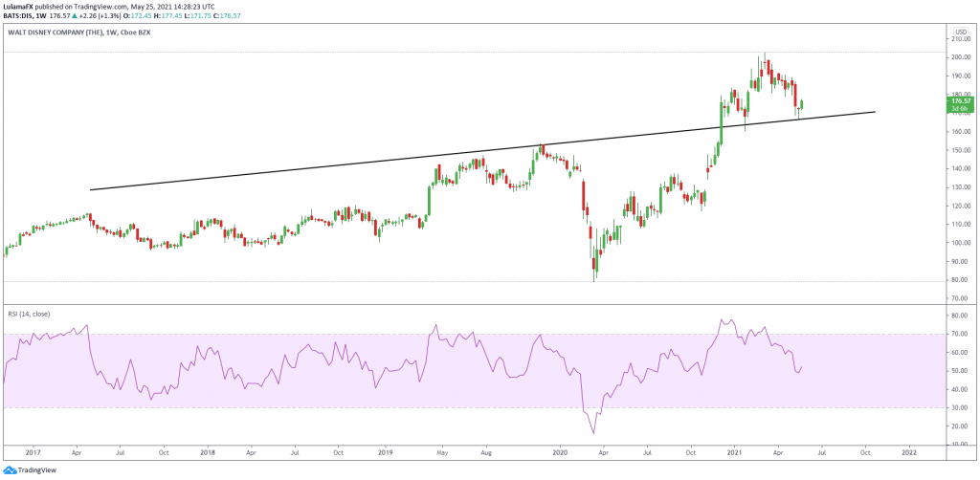Click the 'BATS:DIS, 1W' symbol text in header
This screenshot has width=980, height=480.
[23, 15]
